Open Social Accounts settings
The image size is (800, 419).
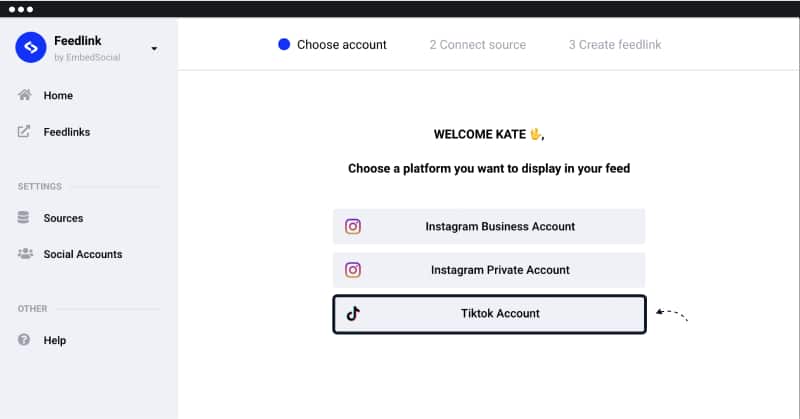point(82,254)
